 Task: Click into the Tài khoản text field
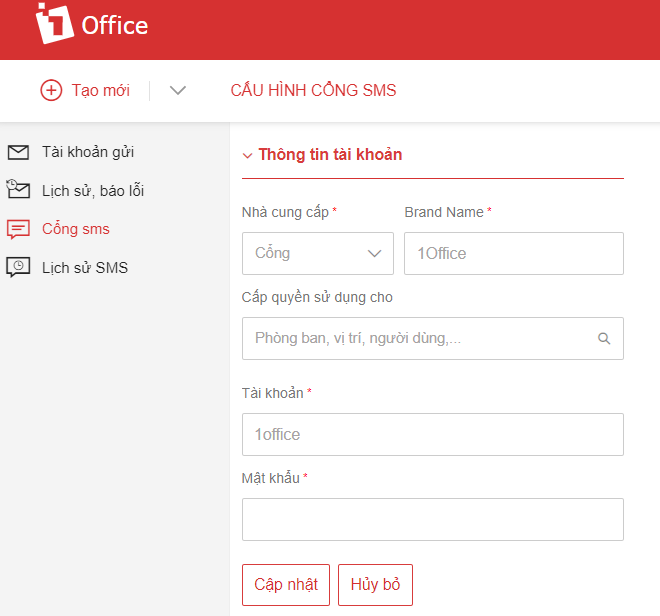tap(433, 435)
